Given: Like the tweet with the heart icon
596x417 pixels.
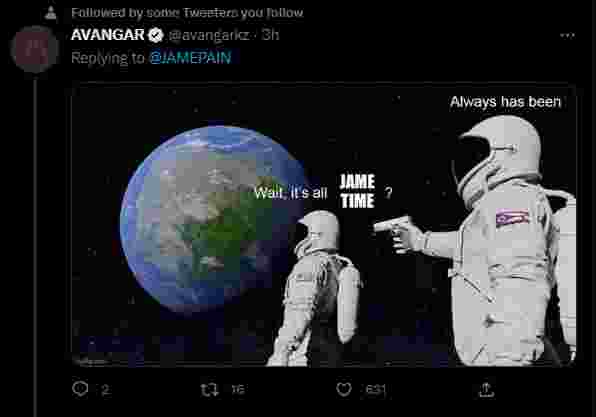Looking at the screenshot, I should [344, 389].
